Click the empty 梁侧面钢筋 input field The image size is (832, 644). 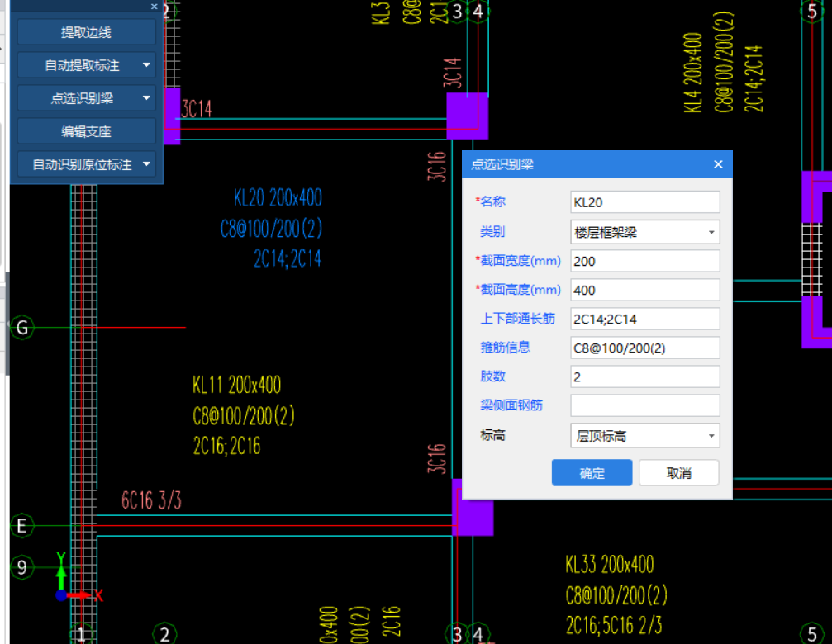[x=644, y=405]
